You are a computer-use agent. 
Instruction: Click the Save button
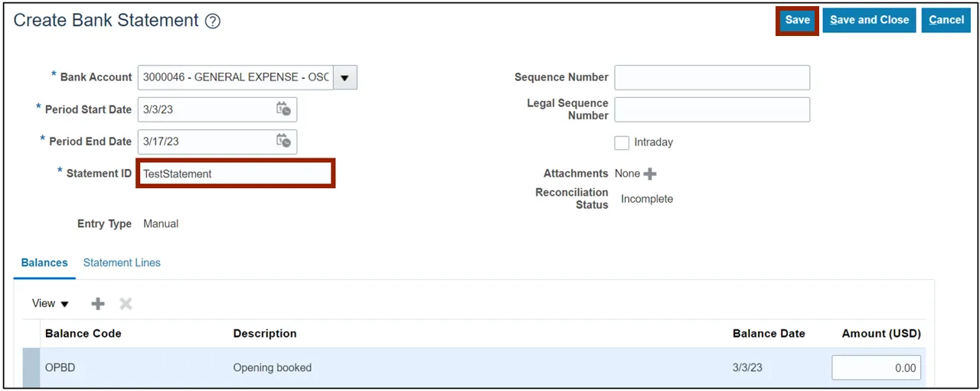797,21
